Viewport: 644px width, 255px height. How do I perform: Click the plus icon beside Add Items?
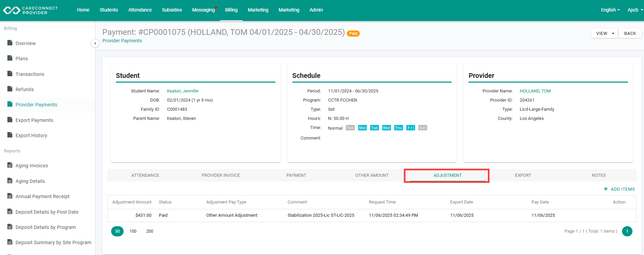click(x=606, y=189)
